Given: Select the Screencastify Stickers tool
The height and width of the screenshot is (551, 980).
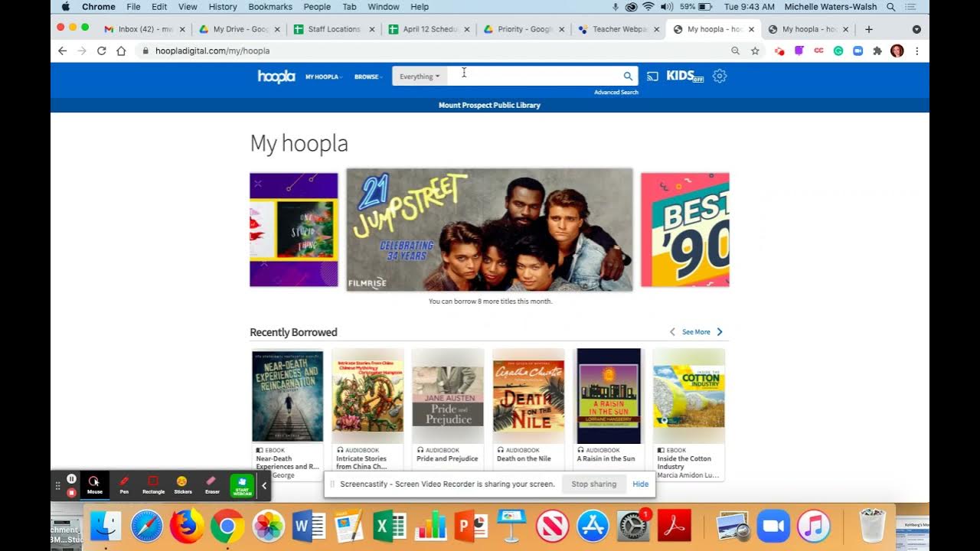Looking at the screenshot, I should [183, 484].
